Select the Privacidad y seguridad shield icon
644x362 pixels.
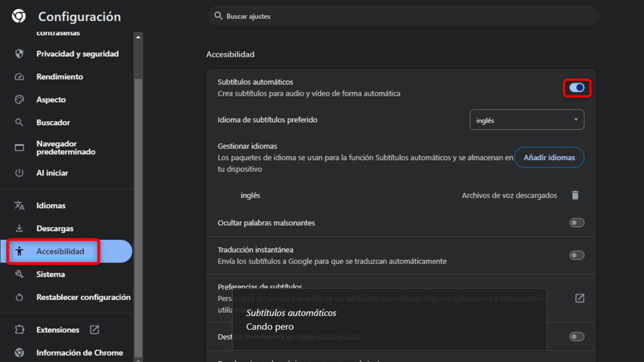20,54
